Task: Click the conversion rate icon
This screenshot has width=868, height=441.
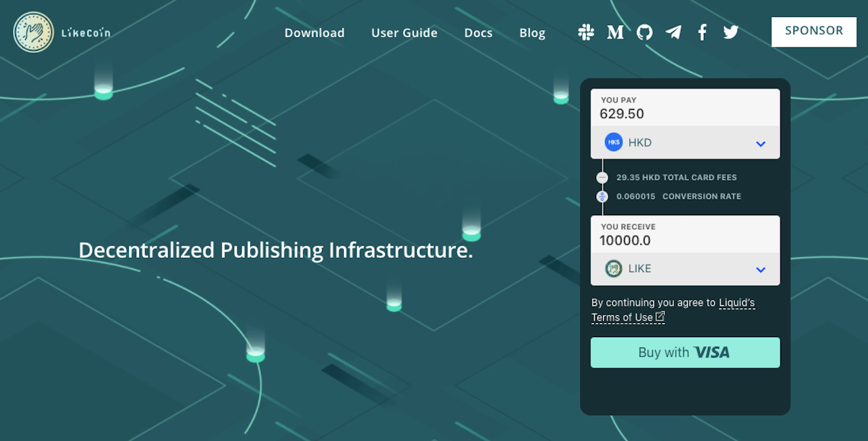Action: (x=602, y=197)
